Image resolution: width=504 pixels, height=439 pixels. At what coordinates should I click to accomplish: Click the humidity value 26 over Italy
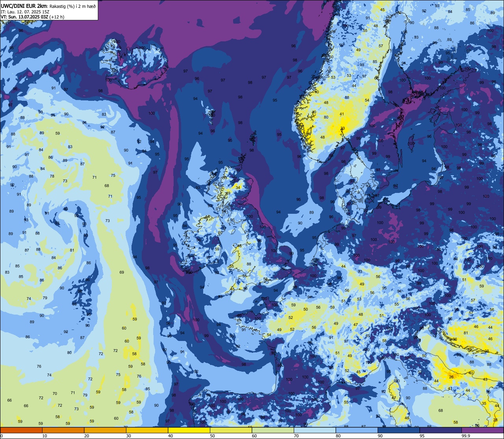[x=451, y=377]
